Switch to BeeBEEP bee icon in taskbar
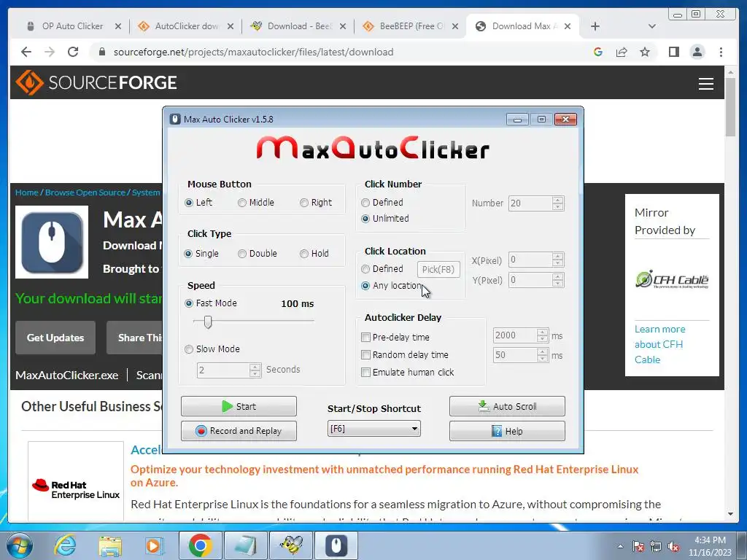The height and width of the screenshot is (560, 747). [291, 545]
